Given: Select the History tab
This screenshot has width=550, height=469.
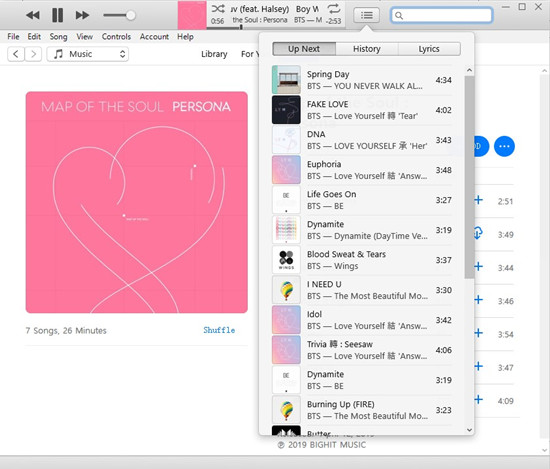Looking at the screenshot, I should (367, 49).
